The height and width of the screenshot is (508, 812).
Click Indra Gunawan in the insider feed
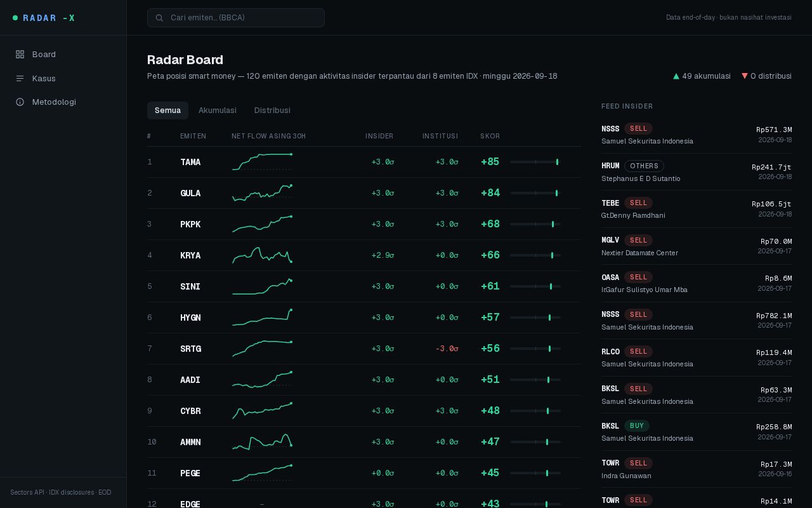[626, 476]
